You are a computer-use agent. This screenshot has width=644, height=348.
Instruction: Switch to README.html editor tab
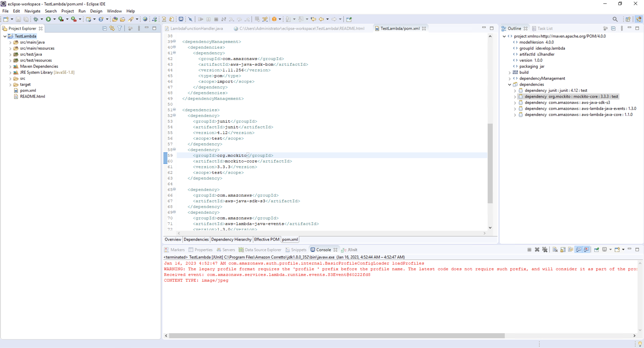[302, 28]
